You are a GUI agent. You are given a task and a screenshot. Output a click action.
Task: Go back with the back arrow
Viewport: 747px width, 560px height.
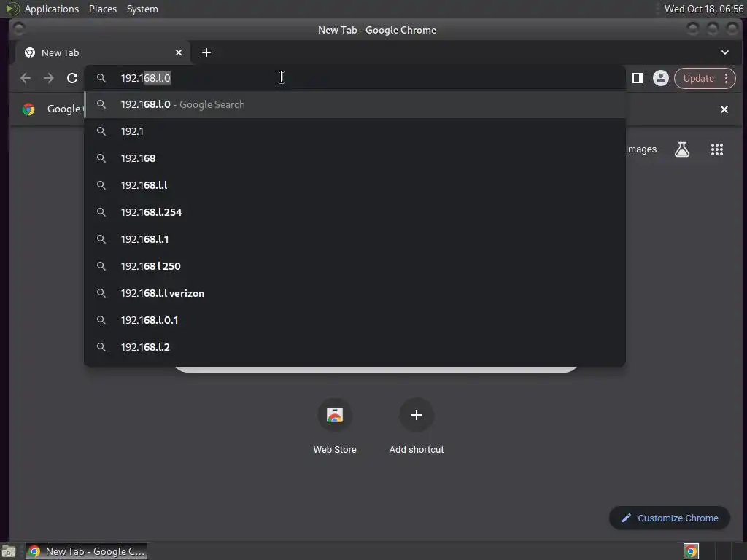pyautogui.click(x=26, y=78)
